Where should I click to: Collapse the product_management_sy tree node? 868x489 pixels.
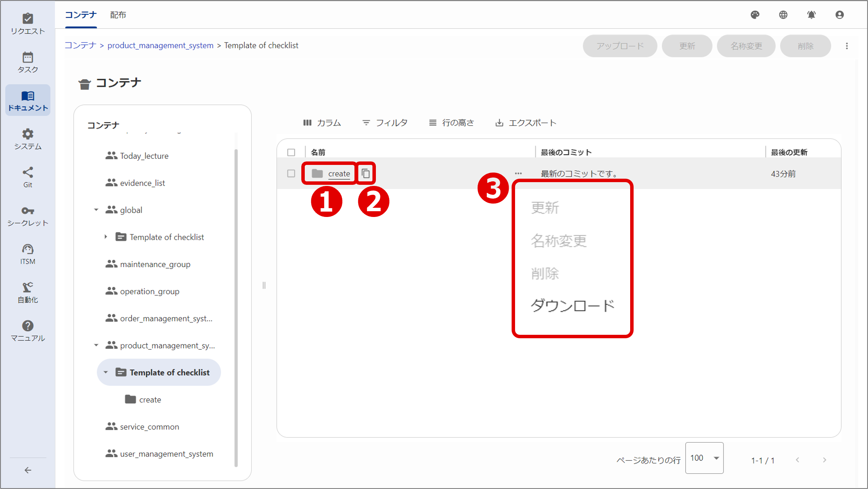(x=96, y=345)
